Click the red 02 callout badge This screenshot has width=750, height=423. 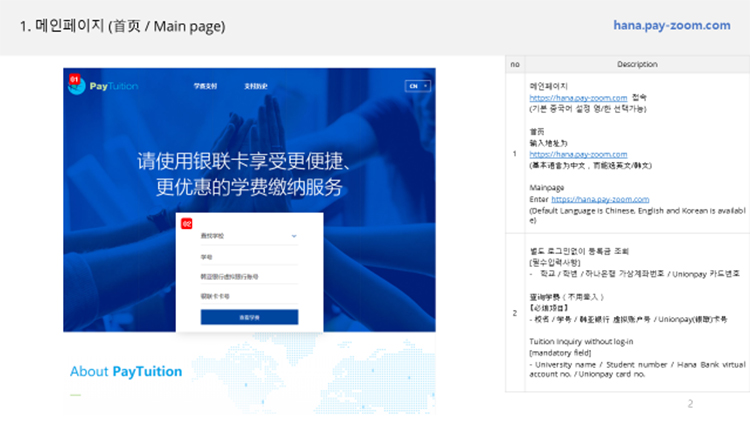186,223
